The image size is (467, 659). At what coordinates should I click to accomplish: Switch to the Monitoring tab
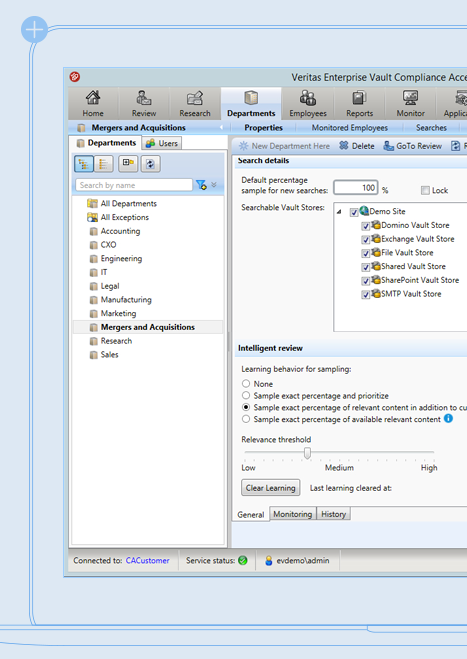click(x=293, y=514)
